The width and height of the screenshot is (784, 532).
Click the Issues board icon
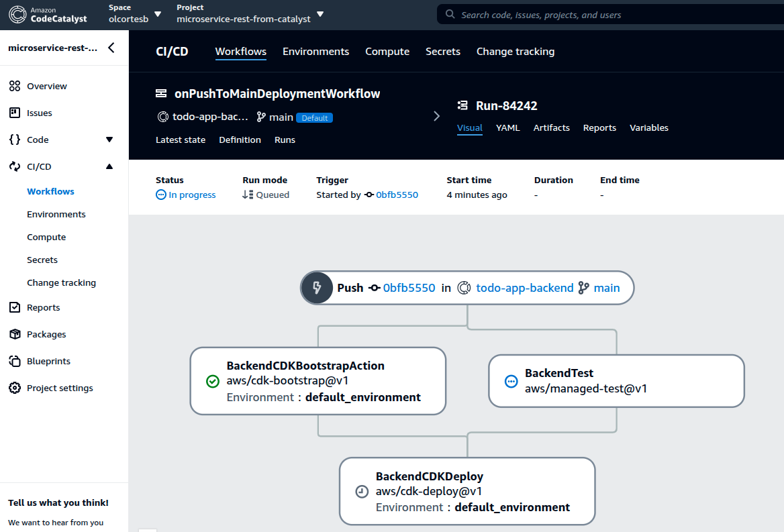click(x=15, y=113)
